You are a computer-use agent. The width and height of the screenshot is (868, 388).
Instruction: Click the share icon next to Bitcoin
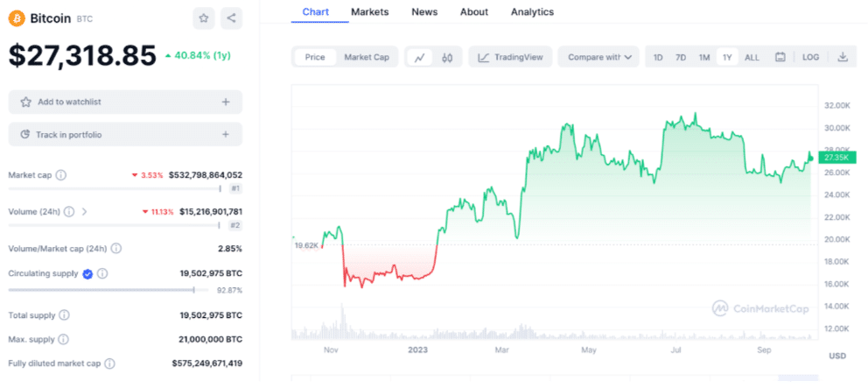click(x=231, y=18)
